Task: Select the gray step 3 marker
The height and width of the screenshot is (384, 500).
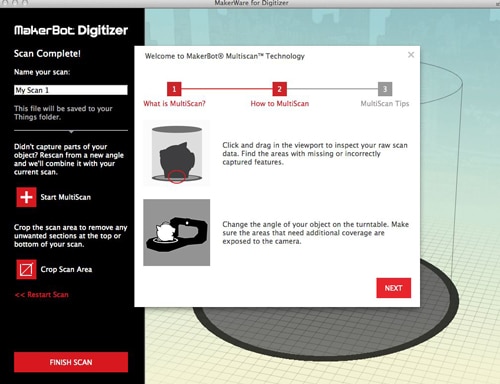Action: 385,89
